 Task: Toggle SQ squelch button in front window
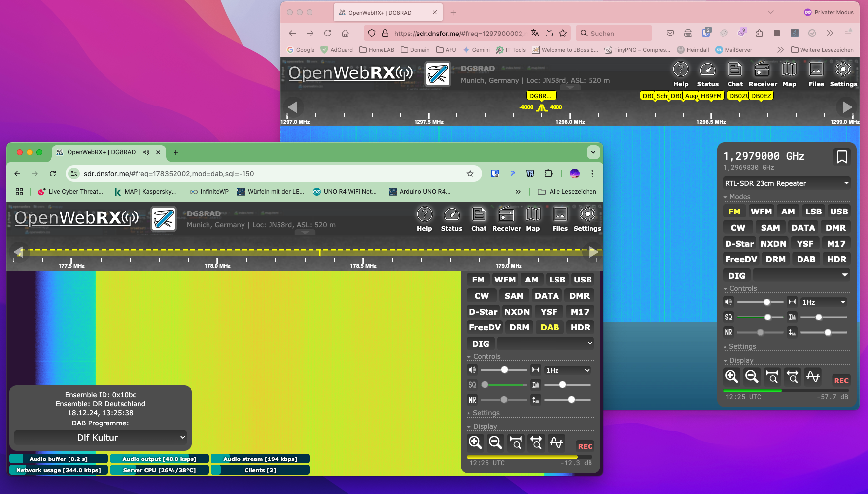click(472, 385)
